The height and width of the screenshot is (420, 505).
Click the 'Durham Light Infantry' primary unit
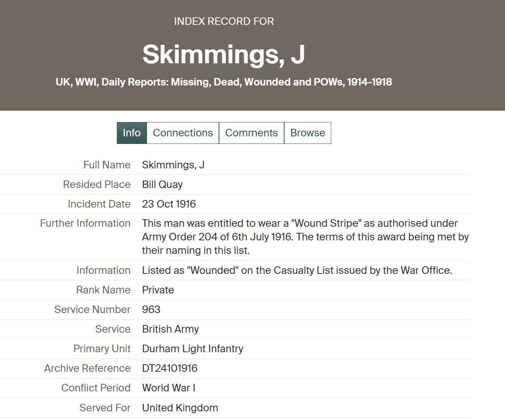(x=193, y=349)
